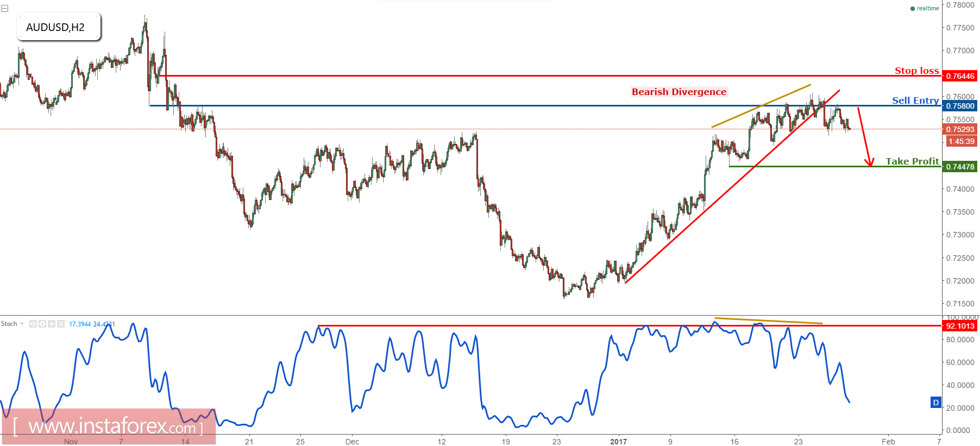Click the plus icon beside Stoch
980x446 pixels.
point(52,324)
